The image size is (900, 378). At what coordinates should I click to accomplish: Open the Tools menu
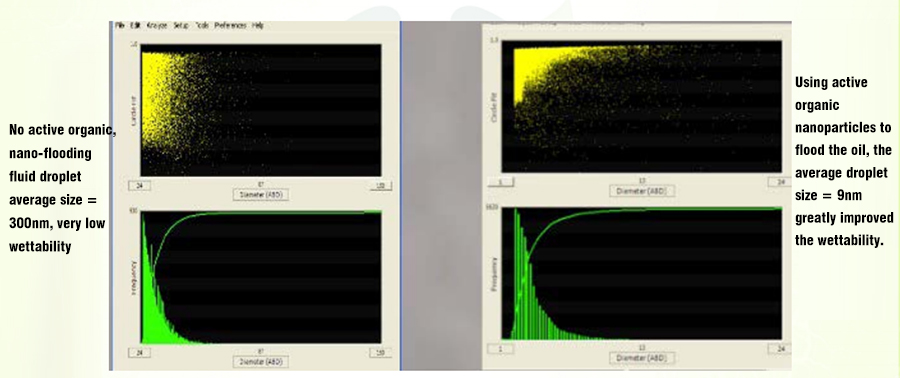click(x=201, y=26)
